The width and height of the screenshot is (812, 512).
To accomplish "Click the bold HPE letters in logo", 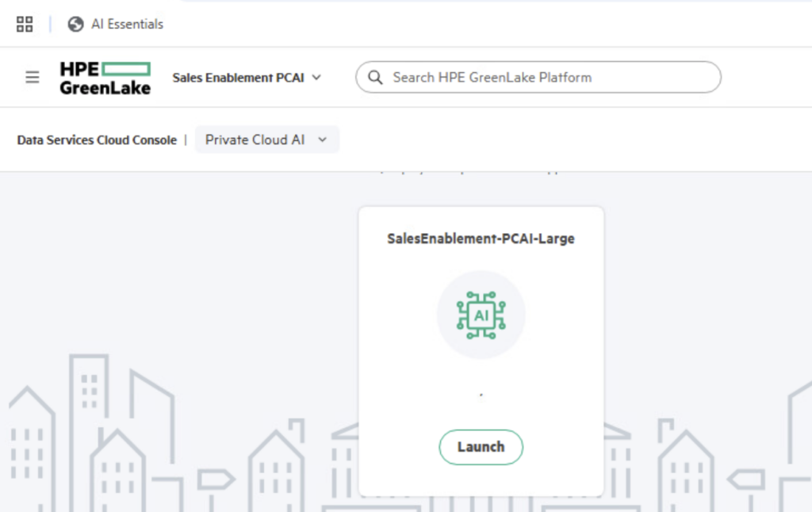I will [x=79, y=69].
